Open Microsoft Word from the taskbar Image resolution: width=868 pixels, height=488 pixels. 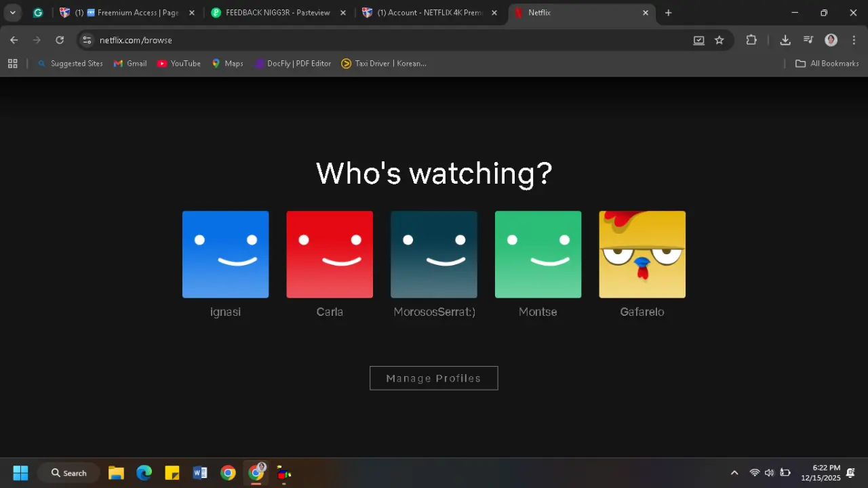[x=200, y=472]
